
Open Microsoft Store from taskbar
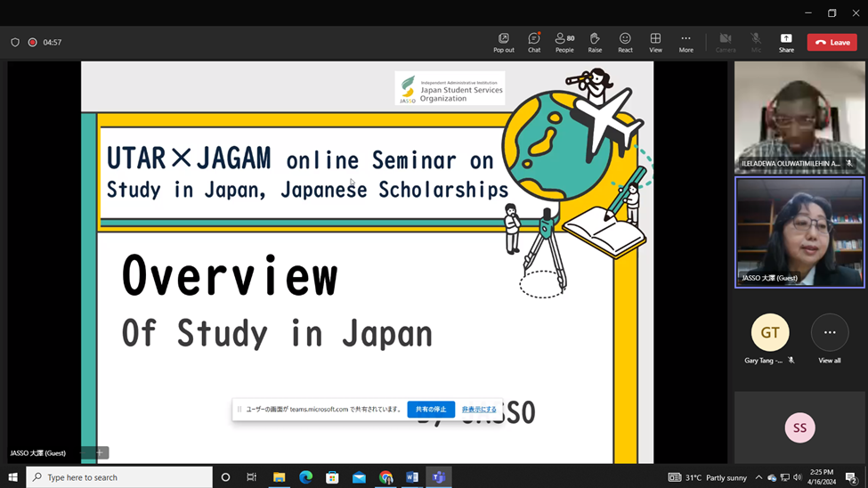(x=332, y=477)
